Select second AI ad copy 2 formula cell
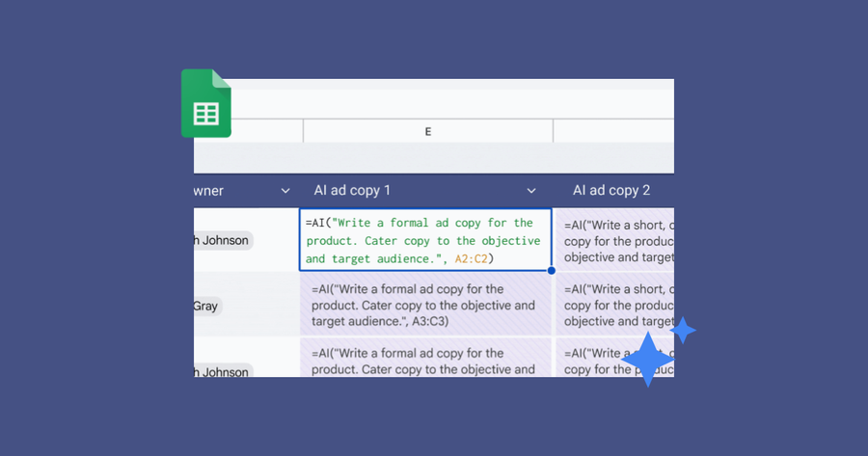The image size is (868, 456). (615, 305)
